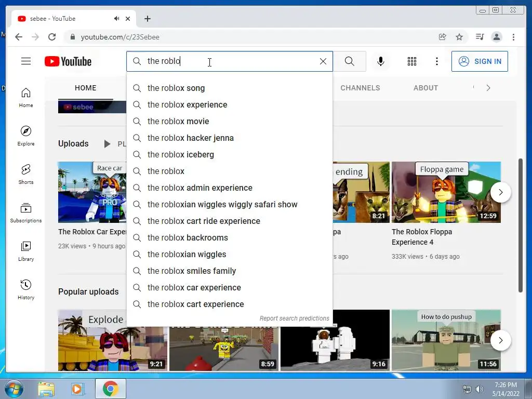This screenshot has height=399, width=532.
Task: Start voice search with the microphone
Action: (381, 61)
